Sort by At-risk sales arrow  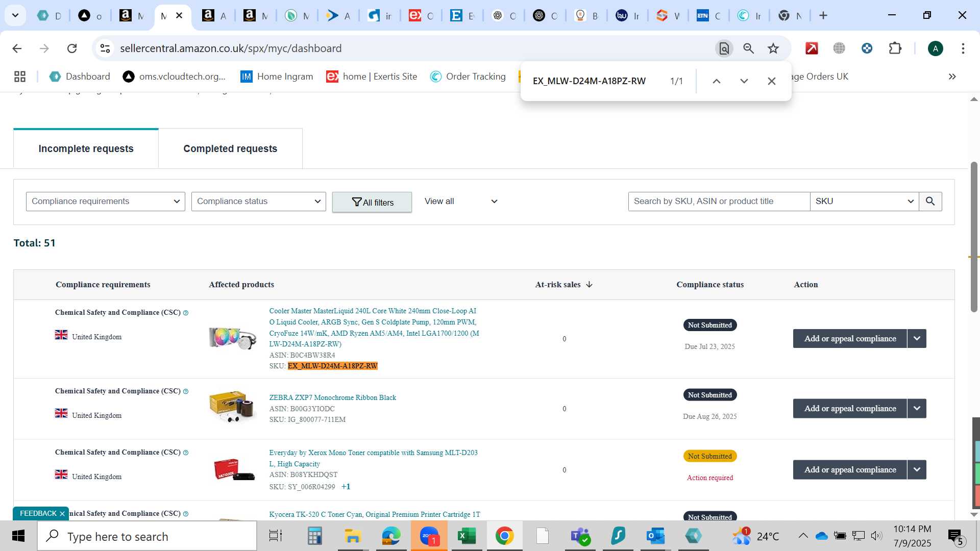[590, 285]
